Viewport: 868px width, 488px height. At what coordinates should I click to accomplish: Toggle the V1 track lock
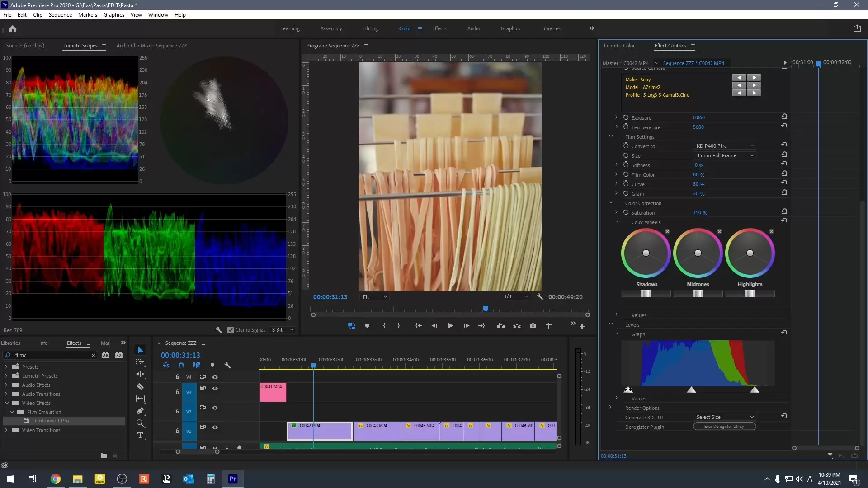pyautogui.click(x=178, y=431)
